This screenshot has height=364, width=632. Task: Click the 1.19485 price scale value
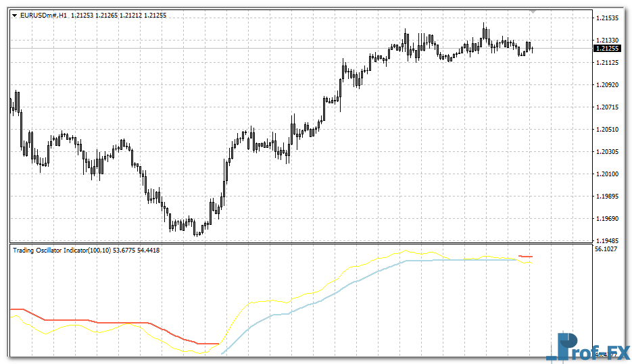click(607, 240)
